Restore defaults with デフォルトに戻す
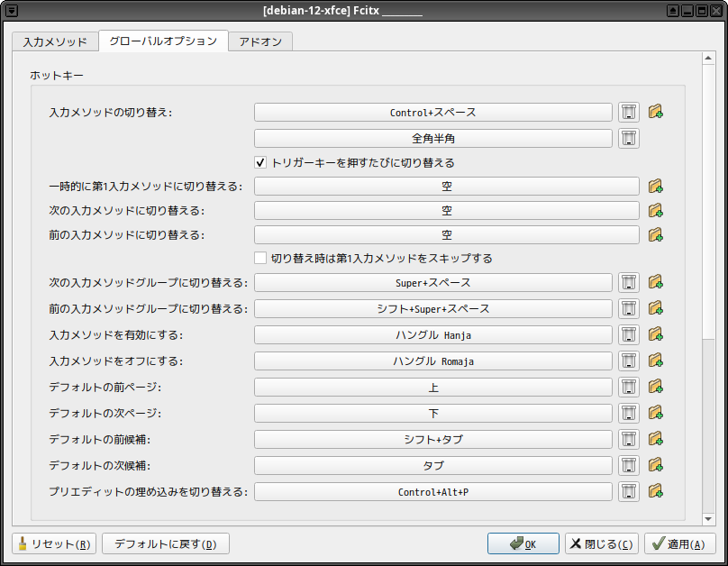 pos(165,543)
